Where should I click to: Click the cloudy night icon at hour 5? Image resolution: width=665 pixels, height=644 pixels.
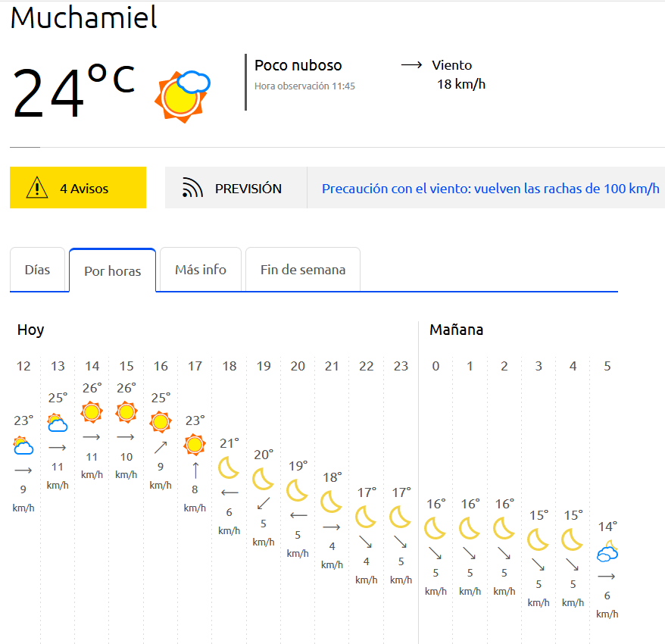click(607, 553)
